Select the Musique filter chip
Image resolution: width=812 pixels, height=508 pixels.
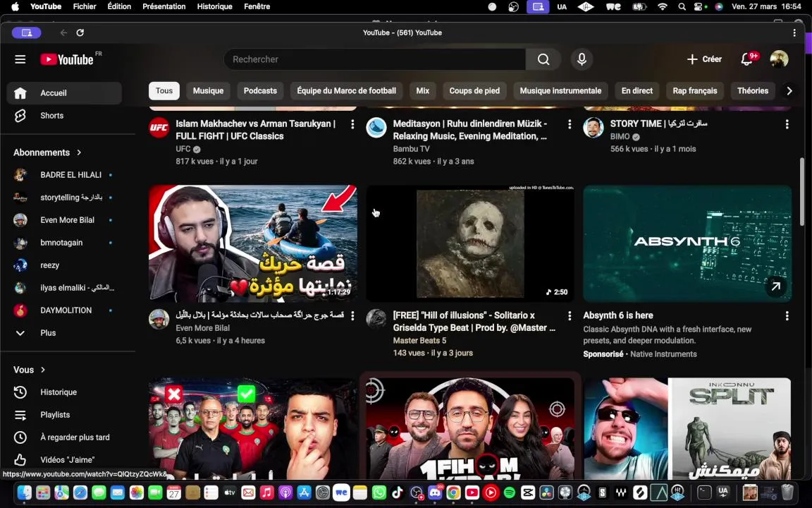click(x=208, y=91)
